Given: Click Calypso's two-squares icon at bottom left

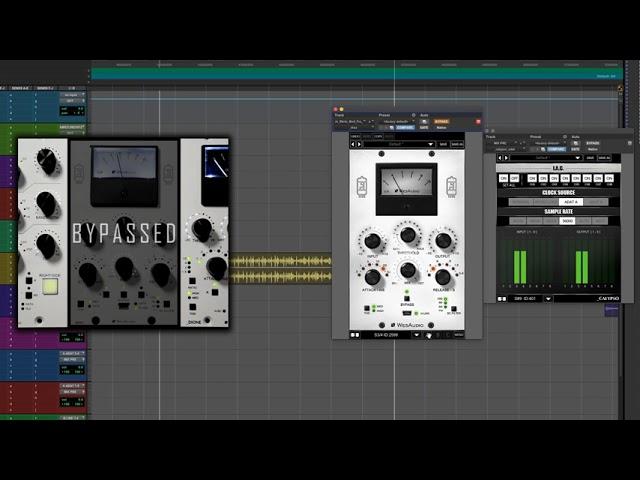Looking at the screenshot, I should click(502, 299).
